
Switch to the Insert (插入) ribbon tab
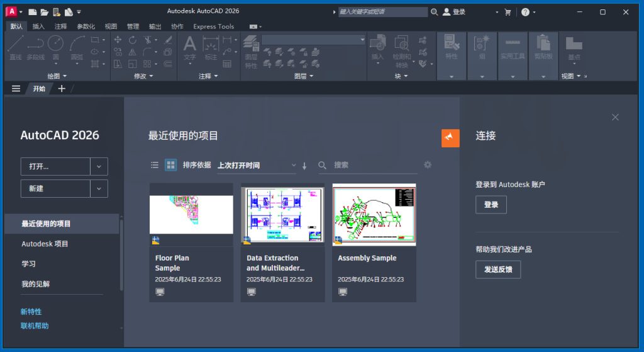pos(38,26)
